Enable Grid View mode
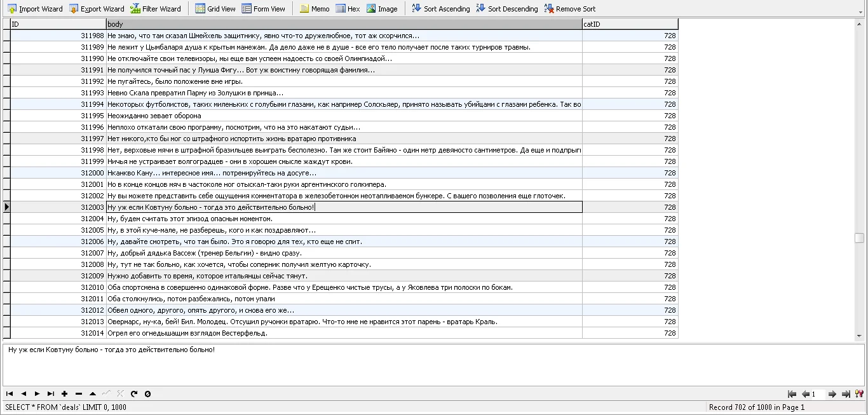The height and width of the screenshot is (415, 868). [215, 8]
